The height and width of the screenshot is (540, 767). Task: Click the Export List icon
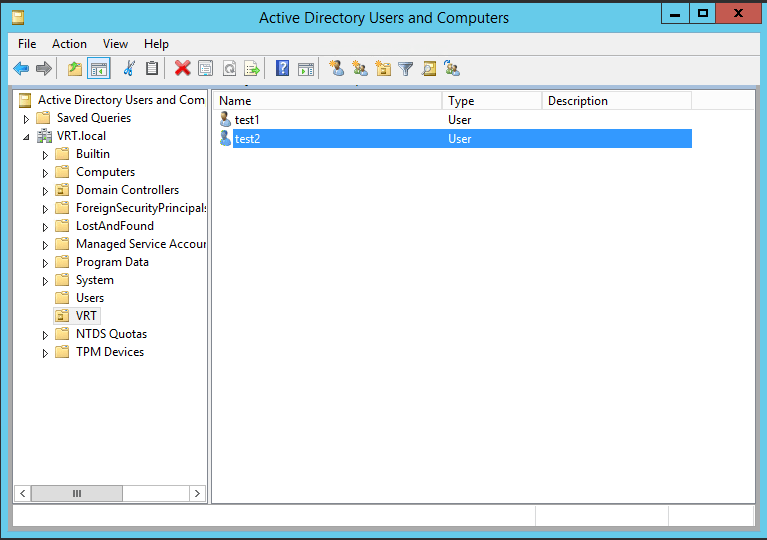pyautogui.click(x=252, y=68)
